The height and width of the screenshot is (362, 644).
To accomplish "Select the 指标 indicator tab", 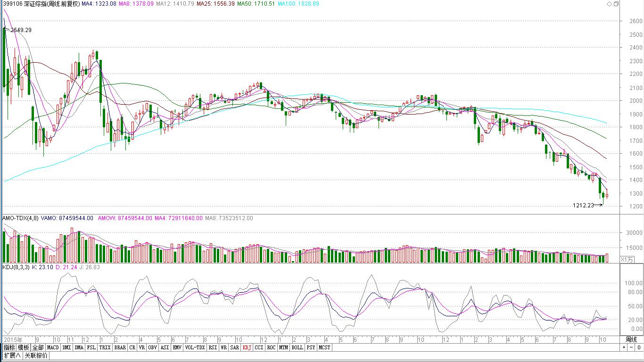I will [x=9, y=347].
